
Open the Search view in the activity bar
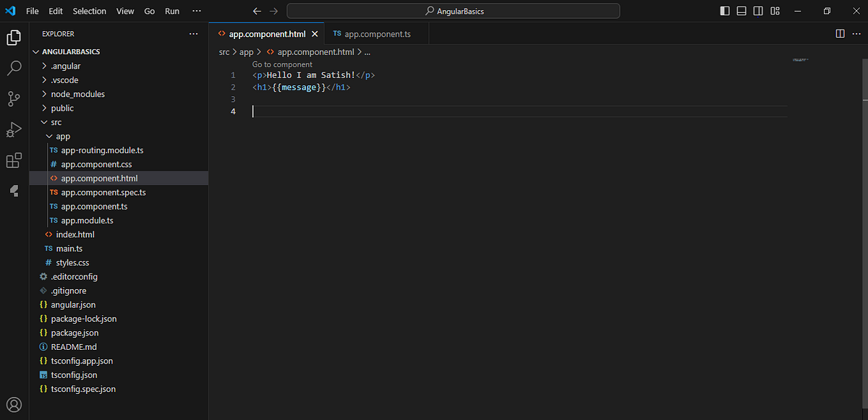click(13, 69)
